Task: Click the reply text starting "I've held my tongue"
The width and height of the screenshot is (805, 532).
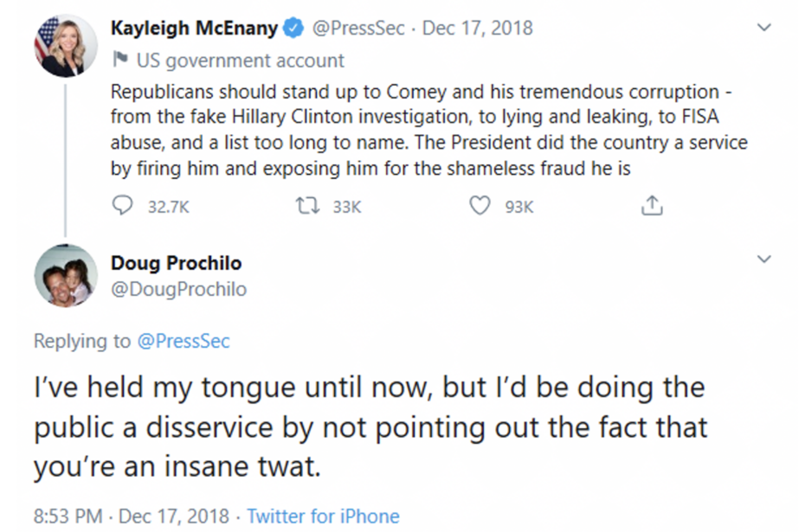Action: click(370, 426)
